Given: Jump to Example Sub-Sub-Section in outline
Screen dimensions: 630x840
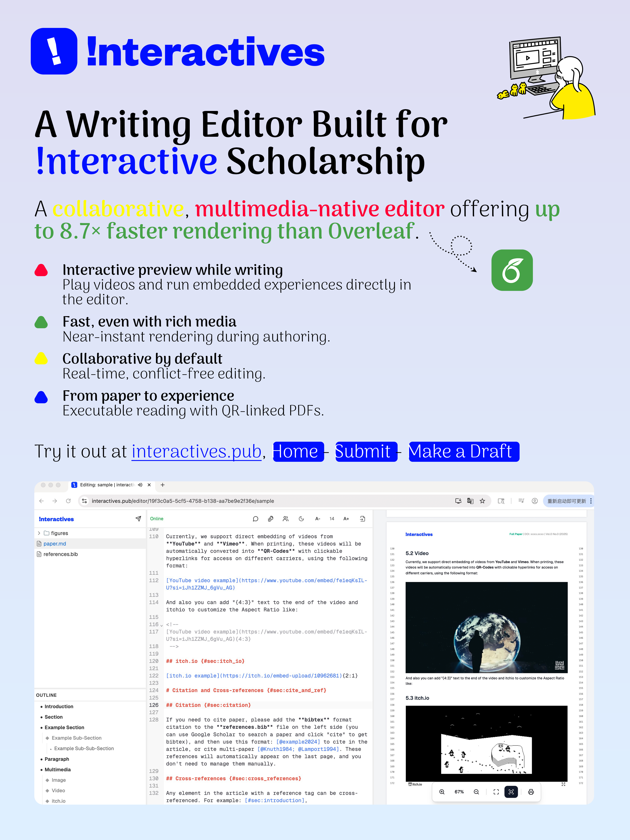Looking at the screenshot, I should tap(84, 748).
